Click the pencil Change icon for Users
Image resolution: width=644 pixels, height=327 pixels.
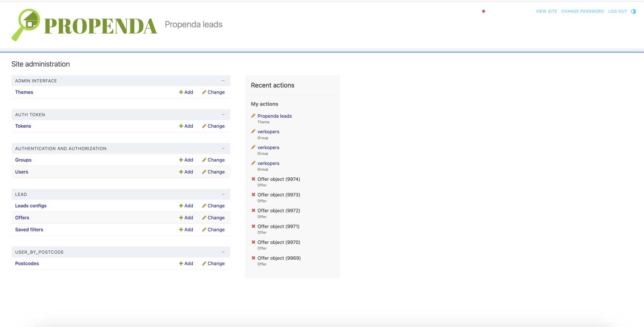click(204, 172)
